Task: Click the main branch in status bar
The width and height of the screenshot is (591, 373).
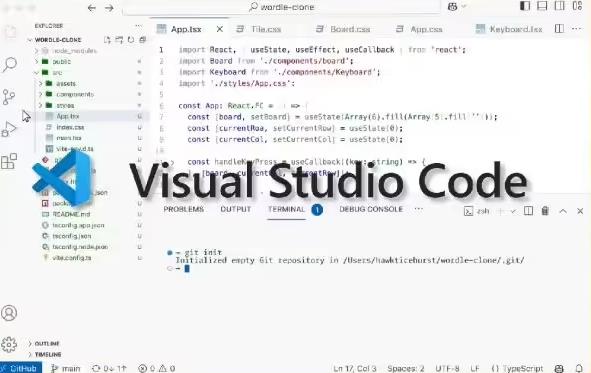Action: (x=66, y=368)
